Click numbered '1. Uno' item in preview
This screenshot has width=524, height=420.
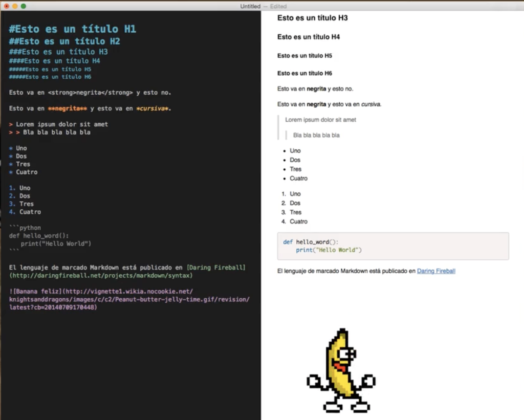pyautogui.click(x=291, y=194)
